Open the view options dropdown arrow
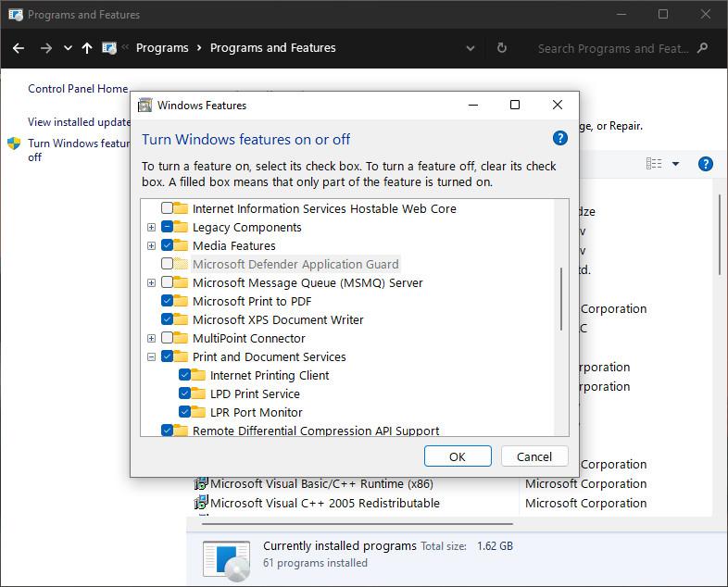The width and height of the screenshot is (728, 587). tap(675, 164)
